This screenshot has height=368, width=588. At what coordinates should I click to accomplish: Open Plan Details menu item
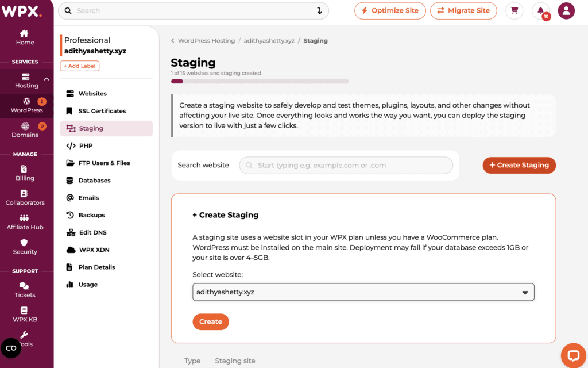coord(106,267)
